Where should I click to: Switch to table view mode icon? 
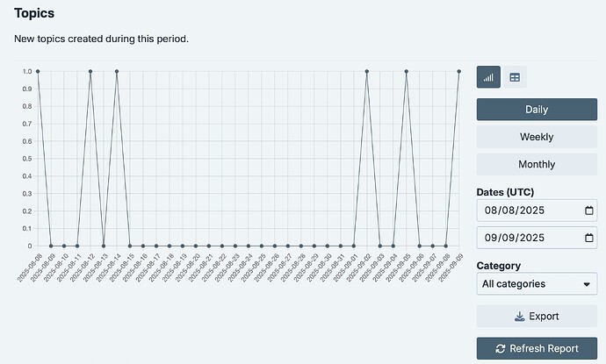[x=515, y=77]
